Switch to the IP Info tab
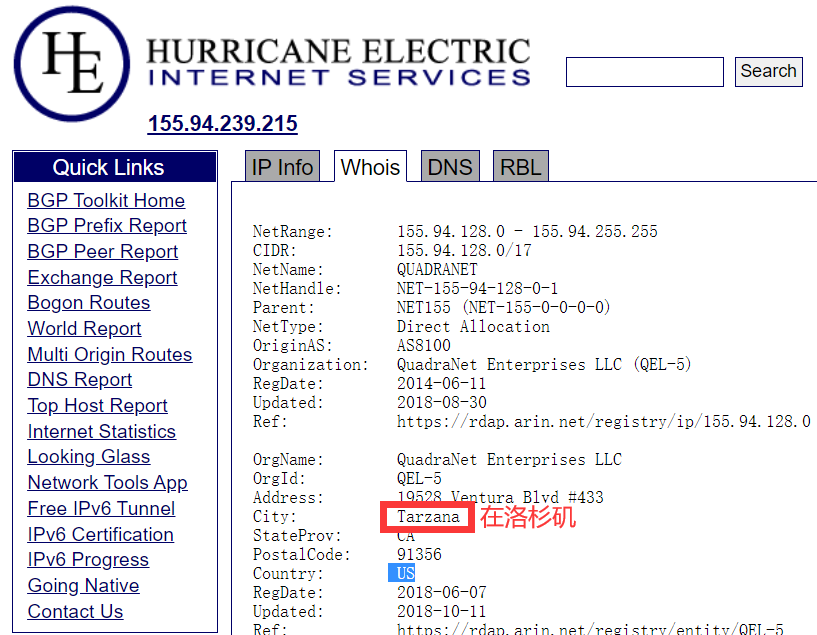 click(x=282, y=167)
